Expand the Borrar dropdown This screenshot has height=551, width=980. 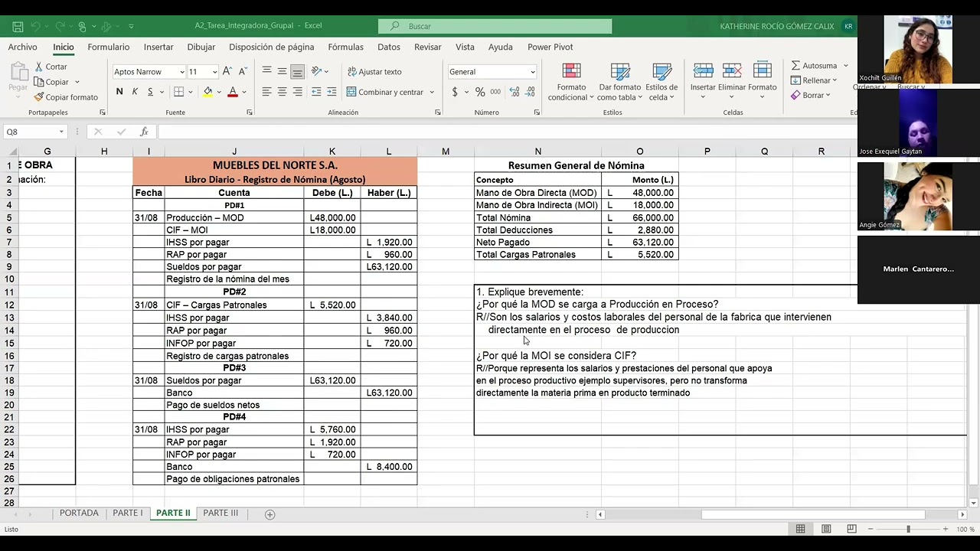point(828,96)
